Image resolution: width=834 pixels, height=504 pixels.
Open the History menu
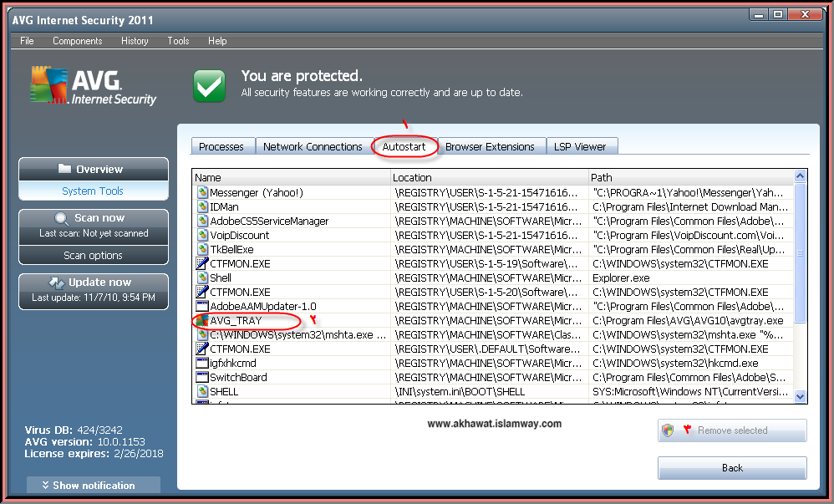135,41
